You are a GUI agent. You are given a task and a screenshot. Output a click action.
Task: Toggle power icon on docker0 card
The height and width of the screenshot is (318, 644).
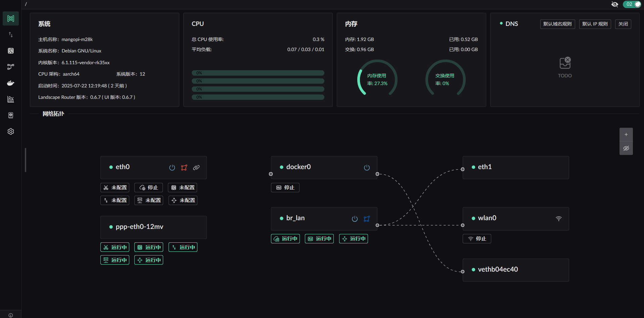367,167
